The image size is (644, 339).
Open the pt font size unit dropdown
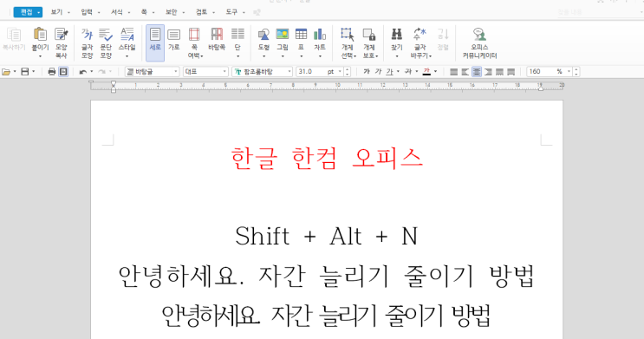pos(340,71)
